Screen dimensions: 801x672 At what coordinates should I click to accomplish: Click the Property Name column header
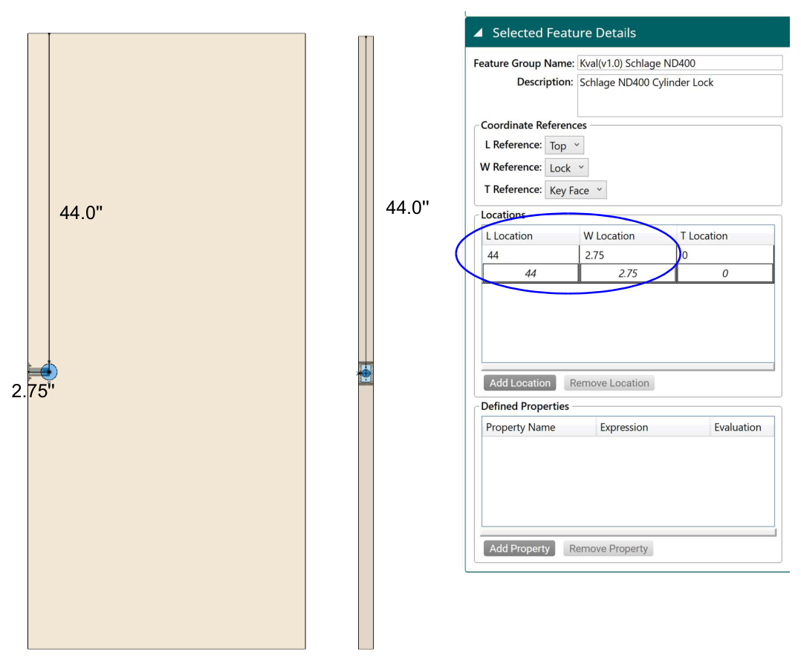539,428
